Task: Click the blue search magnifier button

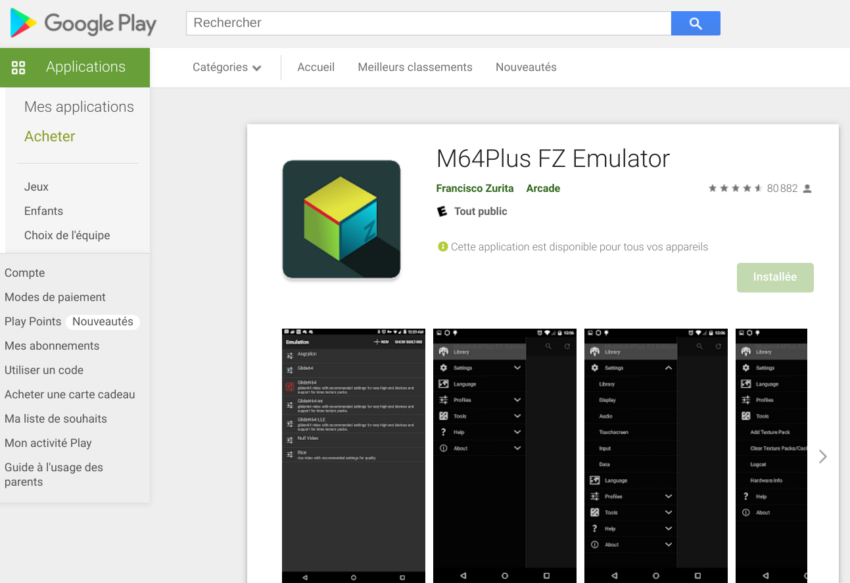Action: click(x=696, y=23)
